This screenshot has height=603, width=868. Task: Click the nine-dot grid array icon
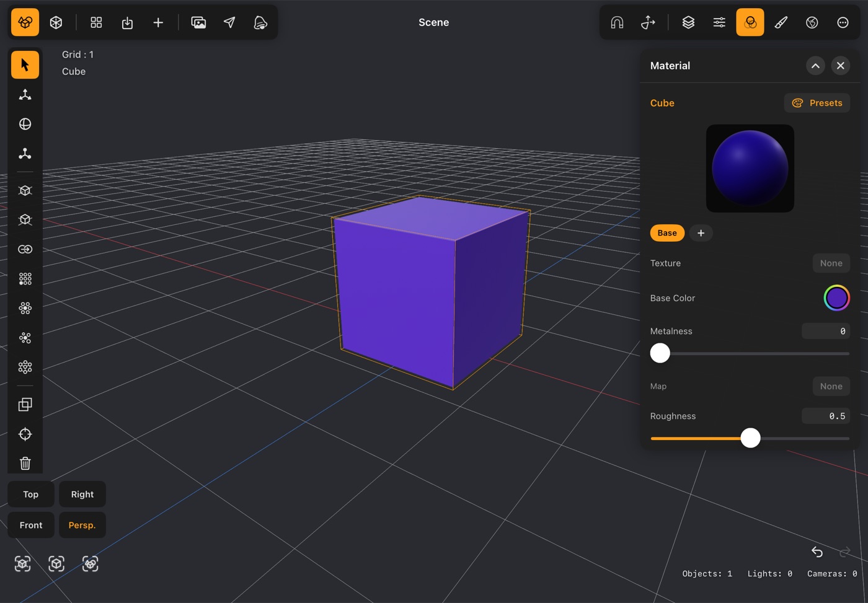click(25, 279)
